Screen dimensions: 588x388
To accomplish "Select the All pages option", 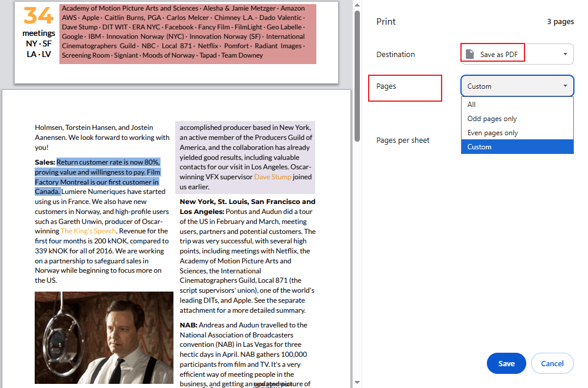I will [517, 105].
